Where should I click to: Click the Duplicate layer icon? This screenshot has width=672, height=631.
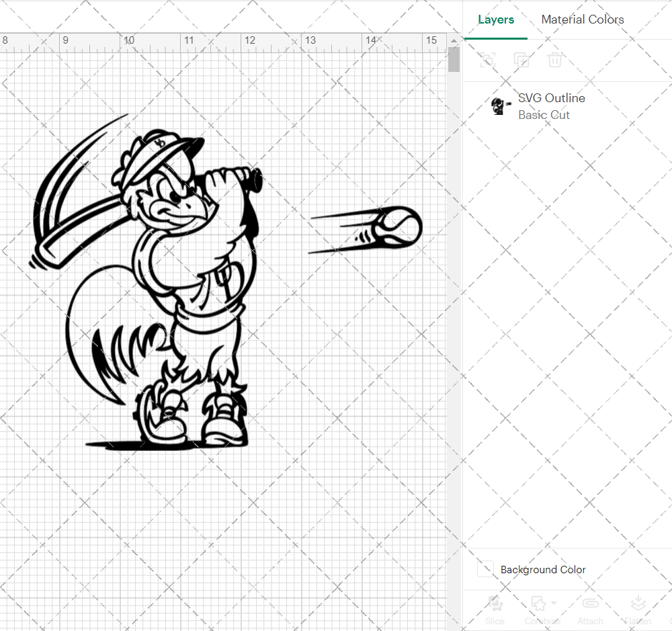[521, 60]
